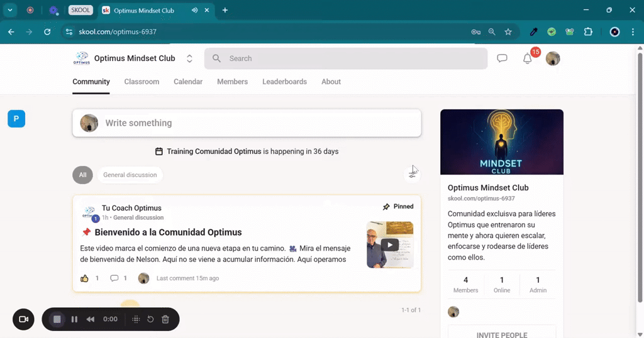Switch to the SKOOL pinned tab

(80, 10)
